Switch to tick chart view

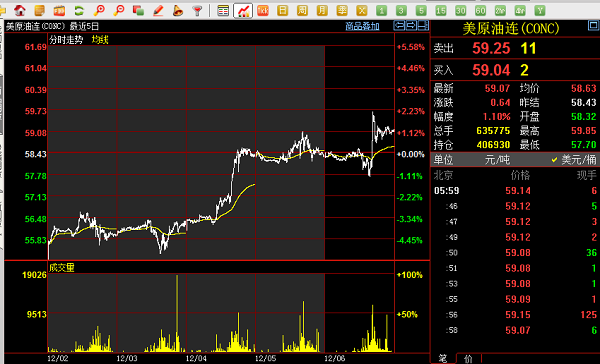(x=263, y=10)
